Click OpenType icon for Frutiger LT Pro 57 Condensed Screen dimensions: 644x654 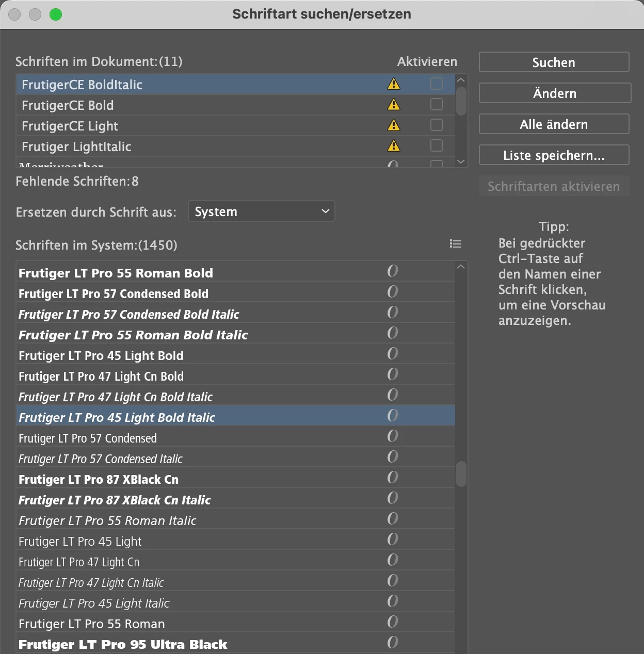tap(393, 436)
